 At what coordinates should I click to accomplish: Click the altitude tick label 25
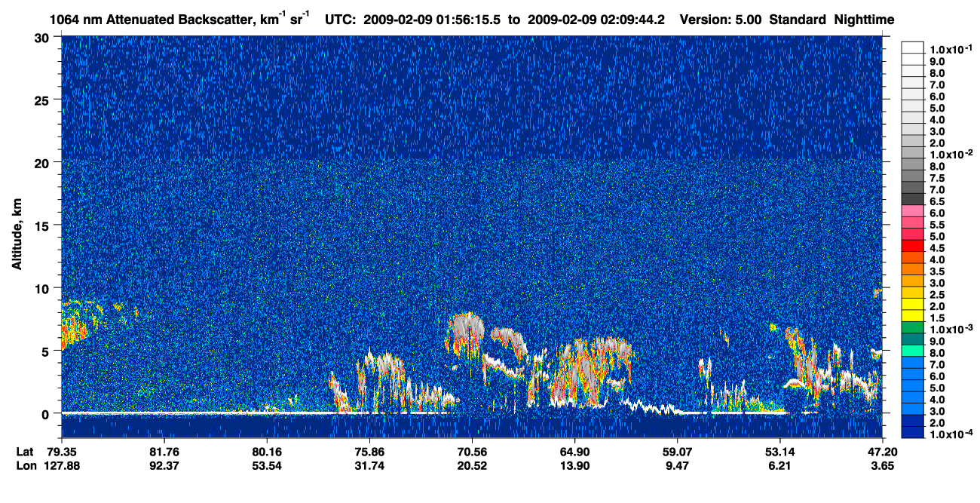42,100
